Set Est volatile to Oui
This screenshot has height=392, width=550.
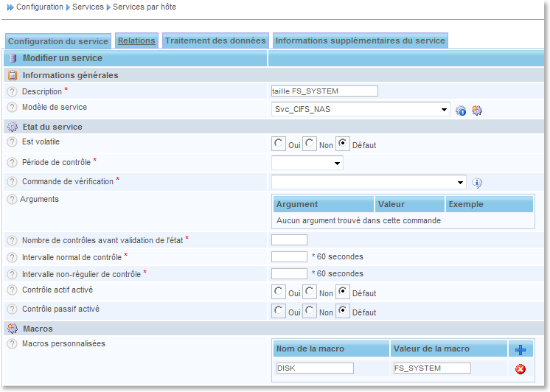click(x=279, y=144)
